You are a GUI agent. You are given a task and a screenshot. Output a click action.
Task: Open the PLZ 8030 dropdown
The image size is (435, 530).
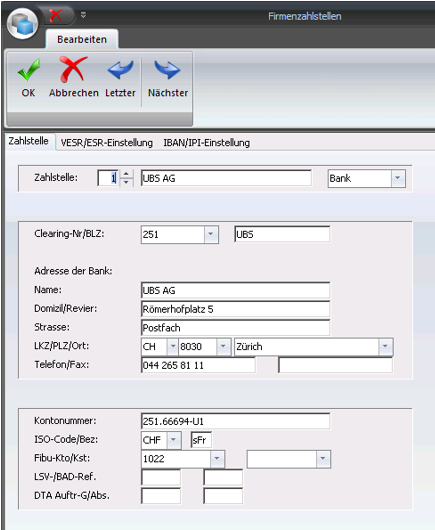[223, 346]
